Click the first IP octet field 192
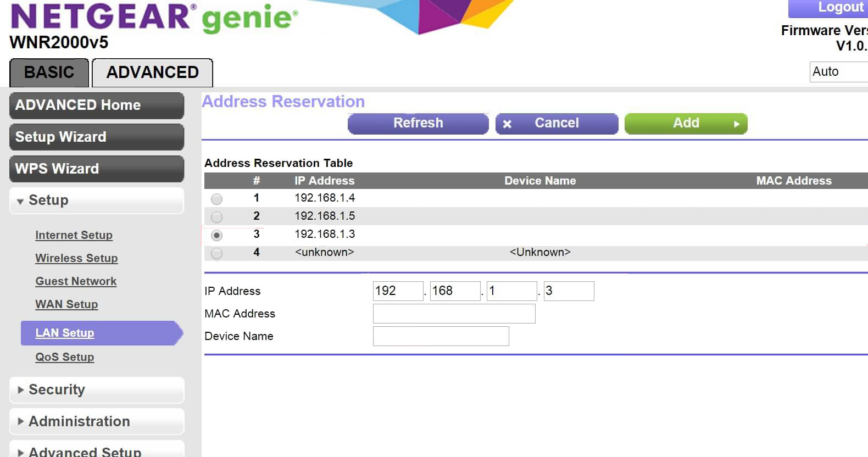Screen dimensions: 868x457 (x=398, y=291)
